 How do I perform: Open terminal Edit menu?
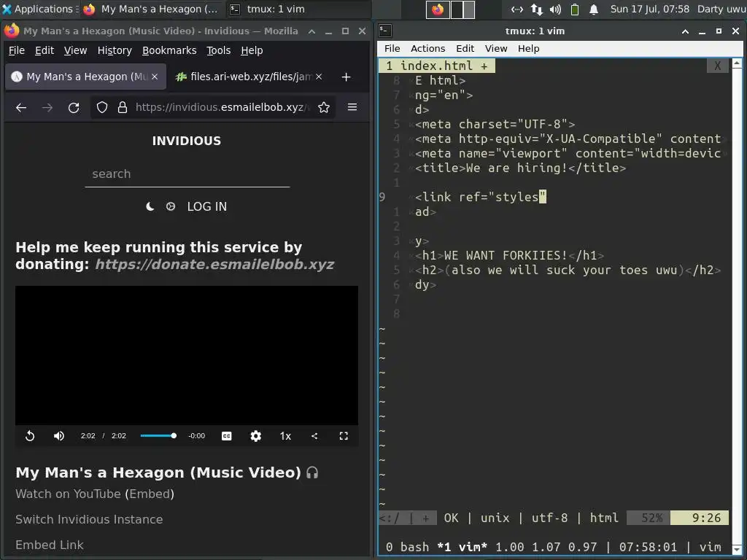coord(465,49)
